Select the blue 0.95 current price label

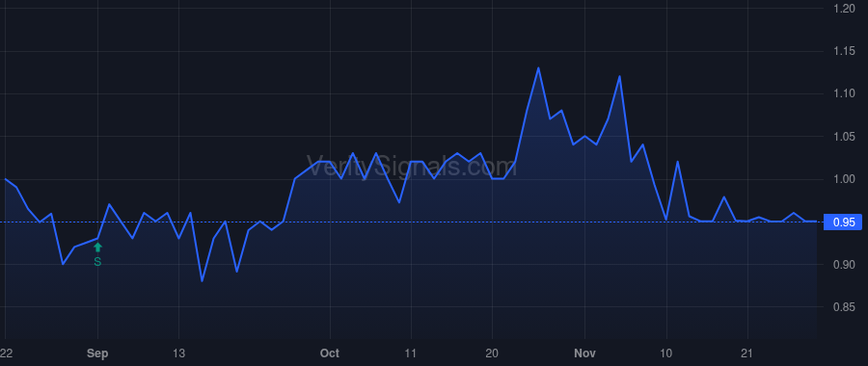click(843, 222)
